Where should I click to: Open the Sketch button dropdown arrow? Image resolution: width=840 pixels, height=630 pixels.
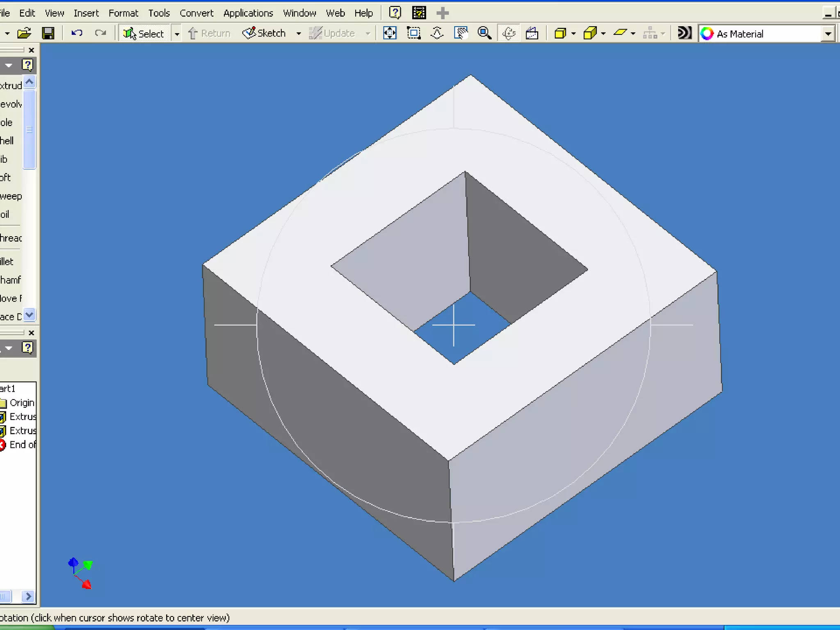(299, 34)
